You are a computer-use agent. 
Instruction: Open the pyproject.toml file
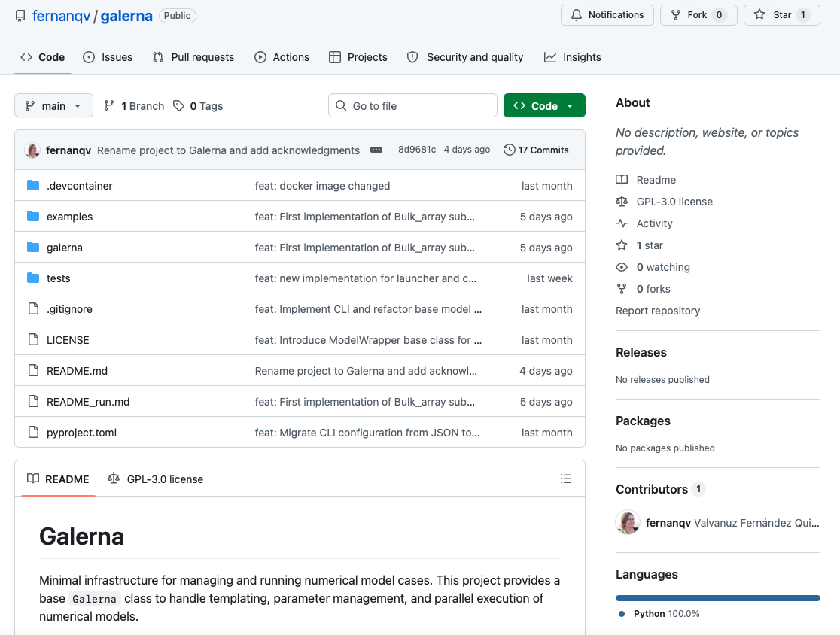click(81, 433)
